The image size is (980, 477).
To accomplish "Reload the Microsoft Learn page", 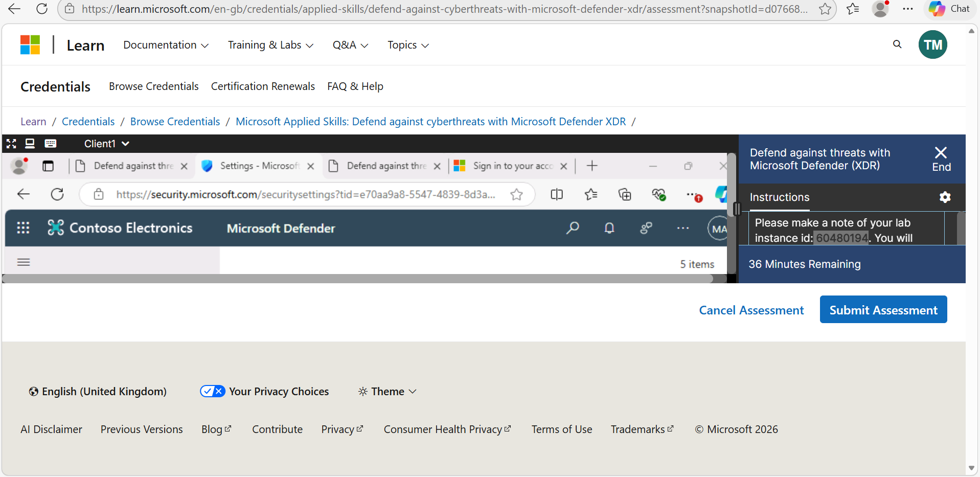I will pyautogui.click(x=42, y=9).
